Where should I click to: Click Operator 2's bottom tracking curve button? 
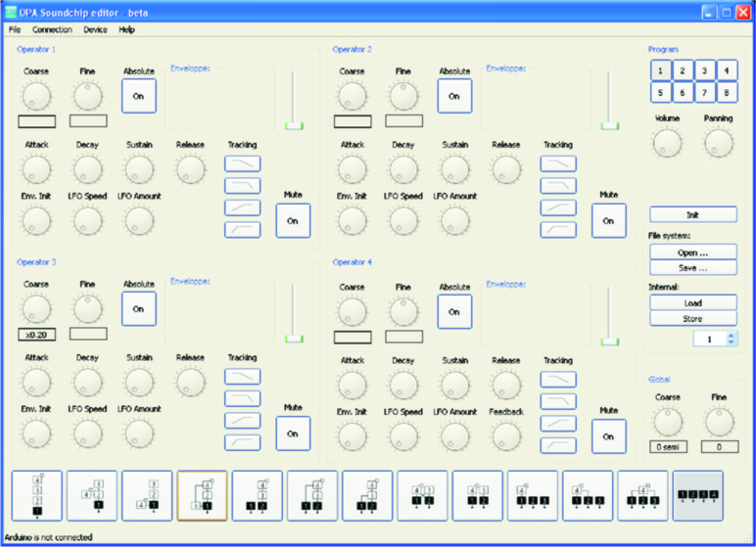coord(558,230)
